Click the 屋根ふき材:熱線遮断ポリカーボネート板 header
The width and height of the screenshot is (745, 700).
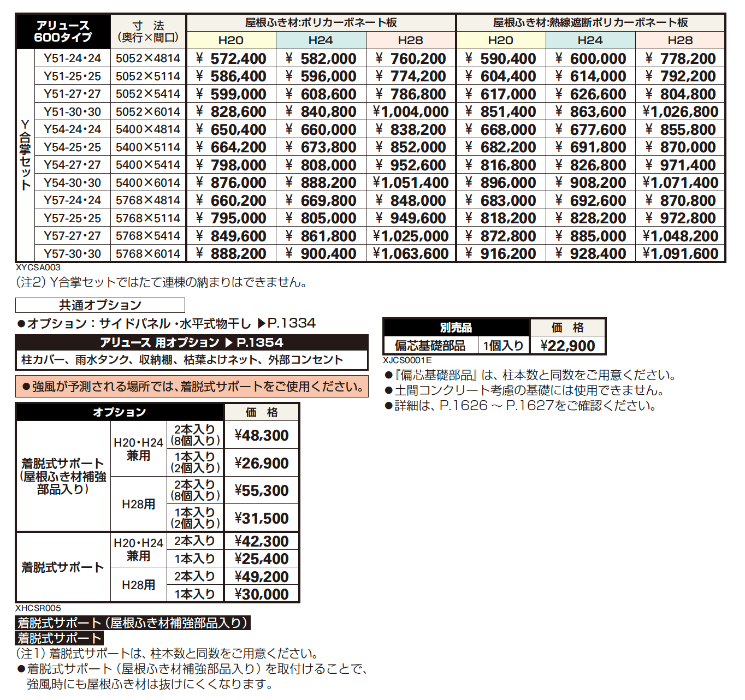591,22
